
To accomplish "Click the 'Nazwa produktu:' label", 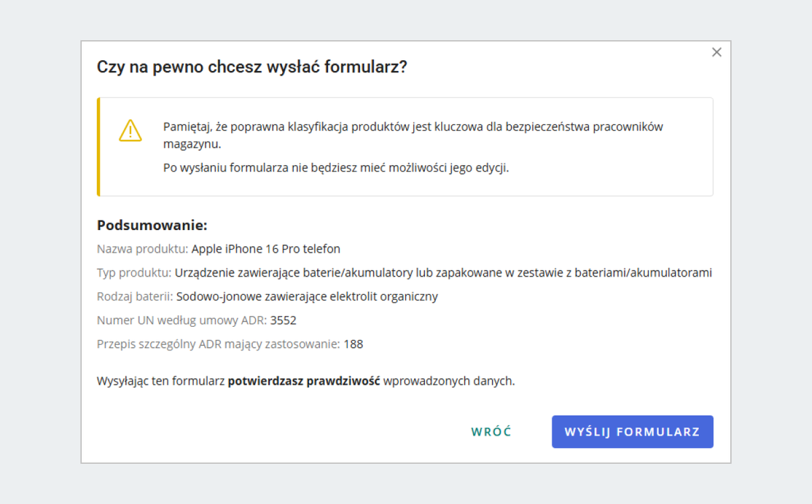I will tap(142, 248).
